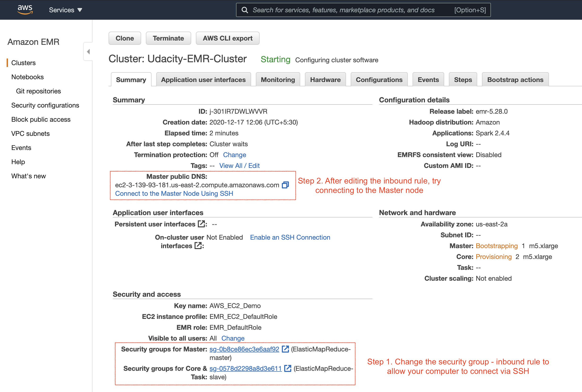Open Persistent user interfaces external link
This screenshot has height=392, width=582.
[x=202, y=224]
